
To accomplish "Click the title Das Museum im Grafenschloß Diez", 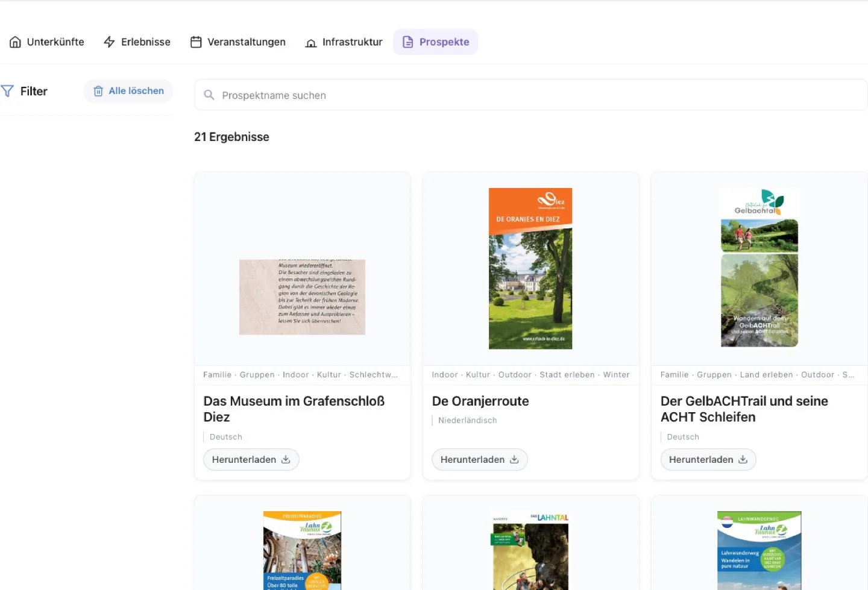I will 294,409.
